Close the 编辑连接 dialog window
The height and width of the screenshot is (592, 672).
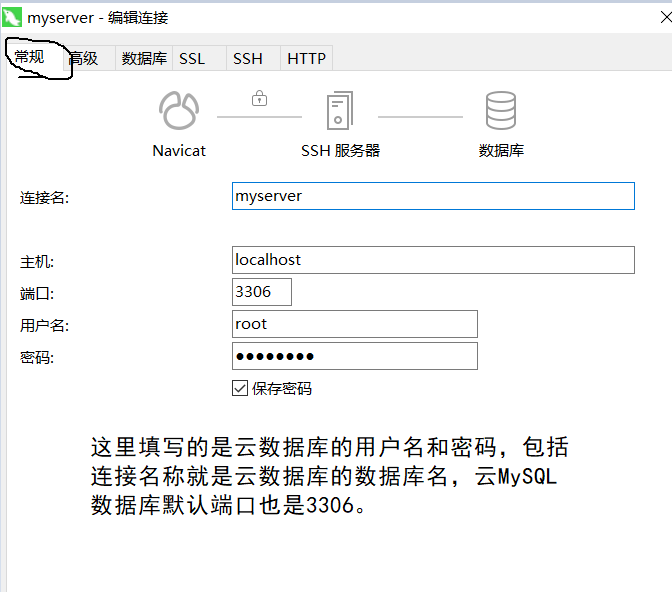(665, 18)
